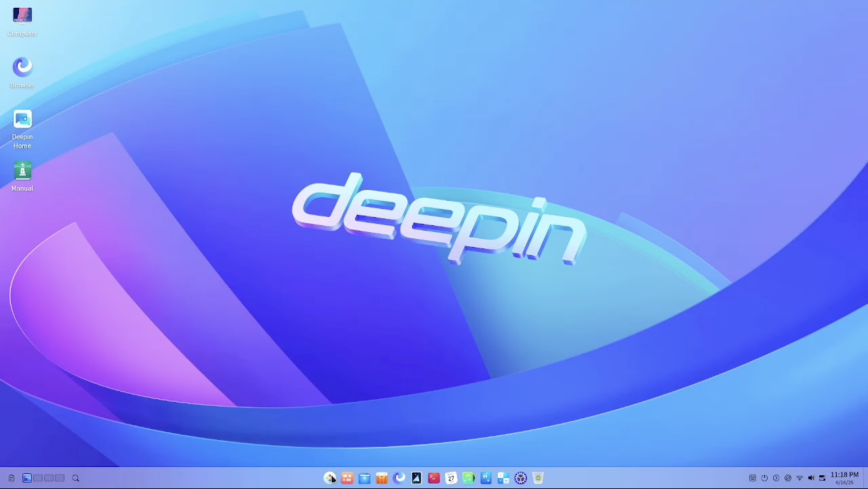Open Control Center gear icon
This screenshot has width=868, height=489.
(521, 478)
